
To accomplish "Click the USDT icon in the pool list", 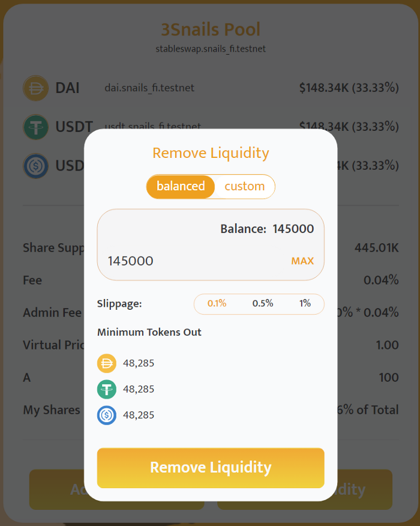I will (x=35, y=127).
